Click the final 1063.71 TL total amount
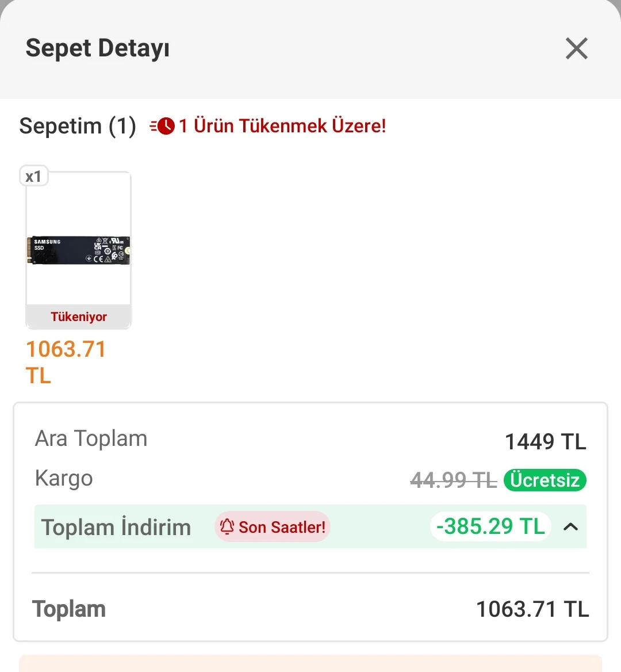The width and height of the screenshot is (621, 672). [x=532, y=609]
